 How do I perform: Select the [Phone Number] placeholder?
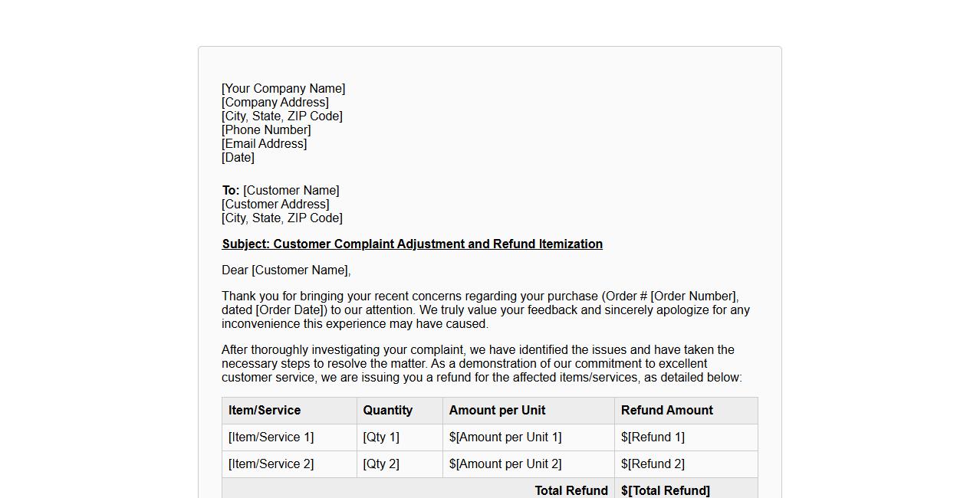266,130
